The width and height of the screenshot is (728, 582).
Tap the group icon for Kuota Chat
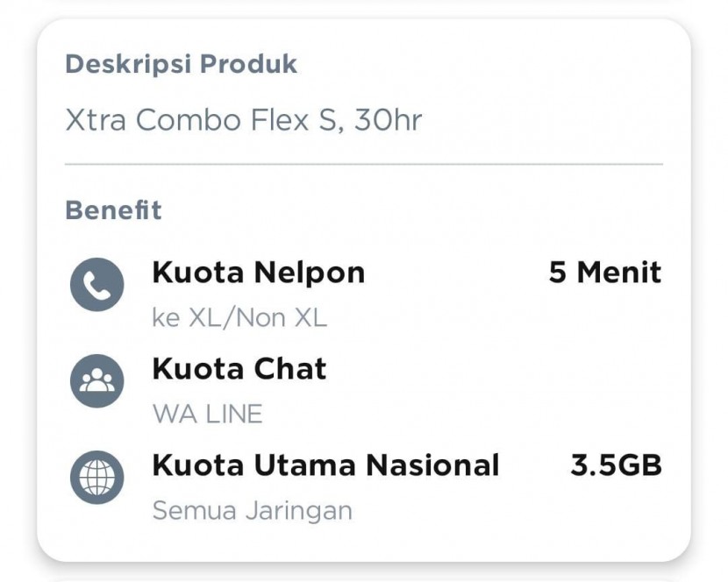pos(97,381)
